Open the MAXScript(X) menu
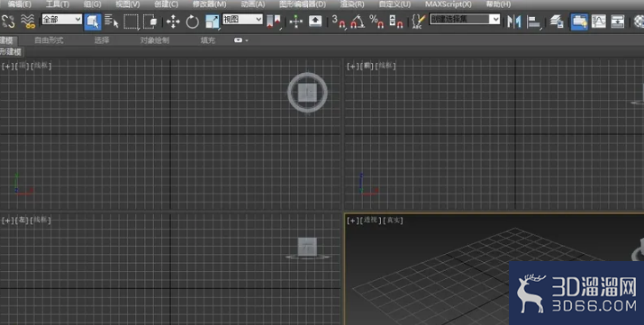644x325 pixels. (x=449, y=5)
